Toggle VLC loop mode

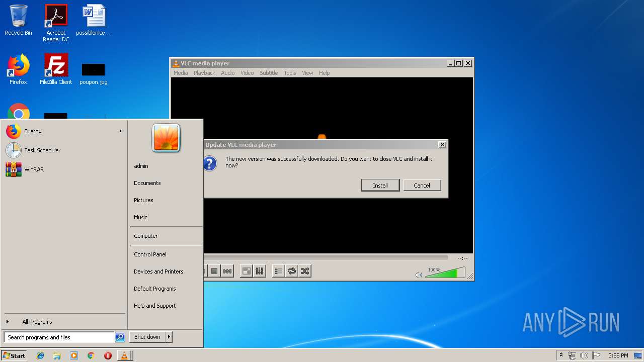point(291,271)
